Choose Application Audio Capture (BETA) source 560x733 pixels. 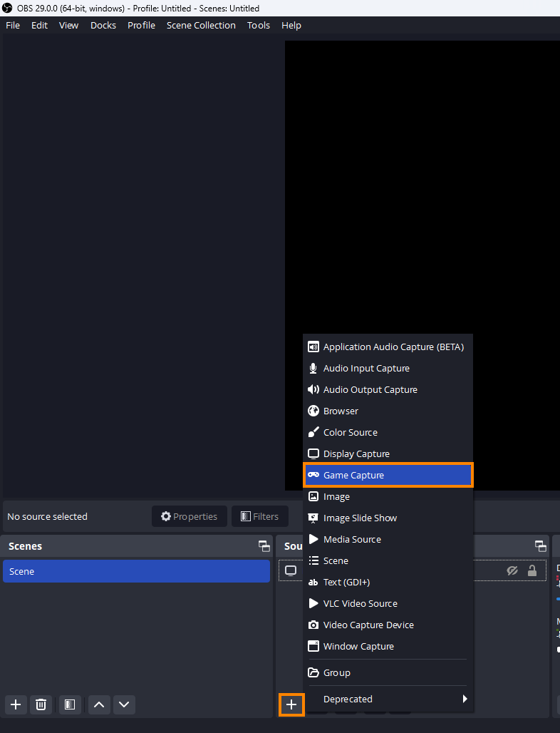(388, 347)
